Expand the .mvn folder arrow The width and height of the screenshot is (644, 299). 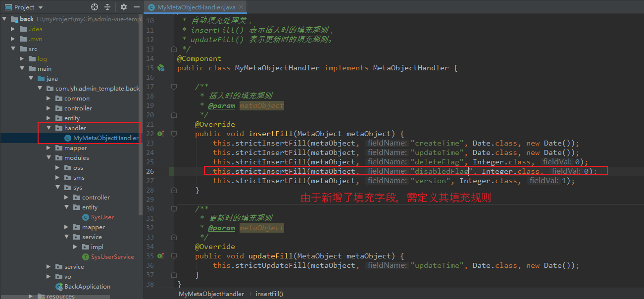click(x=13, y=39)
